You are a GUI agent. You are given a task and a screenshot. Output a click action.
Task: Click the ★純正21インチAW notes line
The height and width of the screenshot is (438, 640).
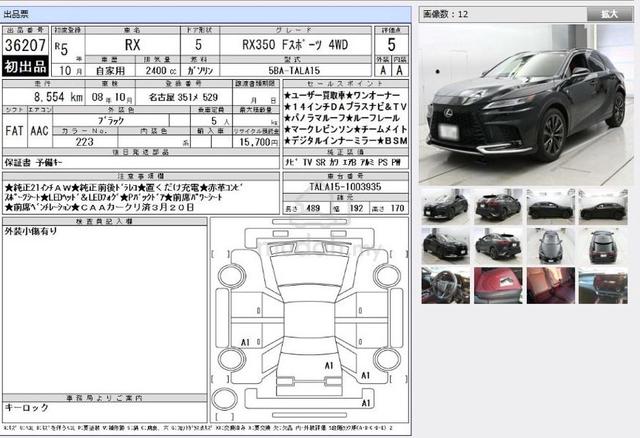click(x=124, y=188)
